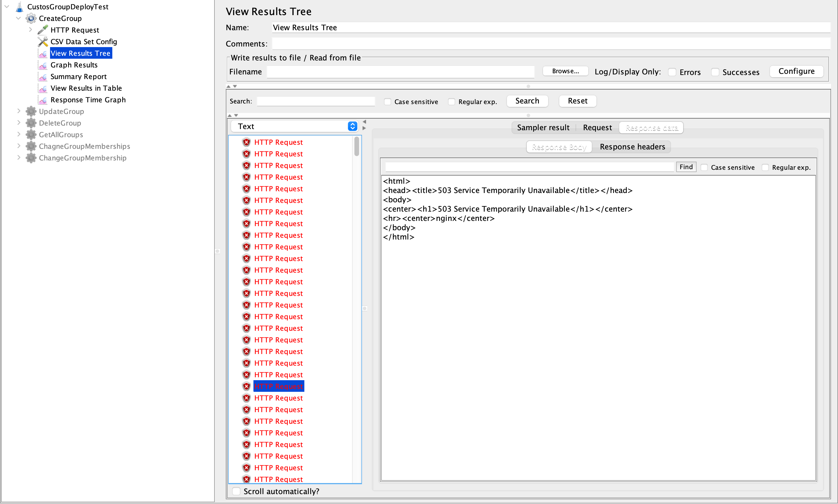Screen dimensions: 838x504
Task: Click the Response Time Graph icon
Action: click(43, 100)
